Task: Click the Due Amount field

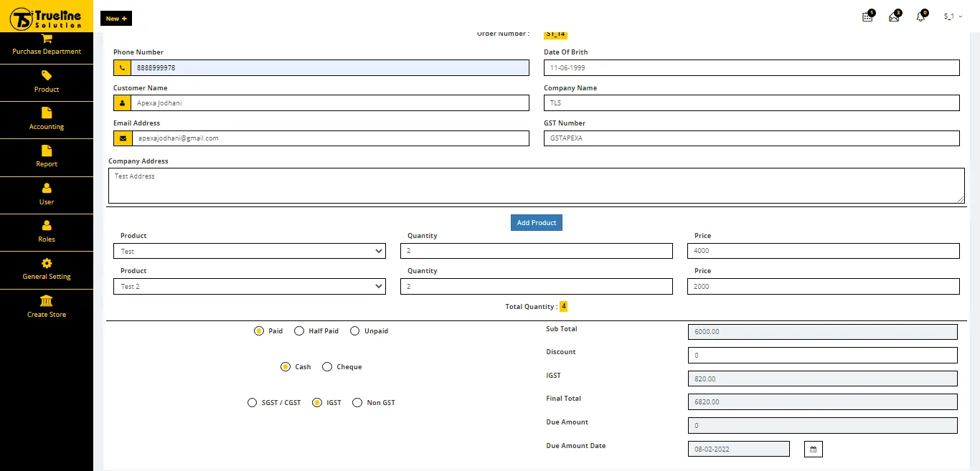Action: 823,425
